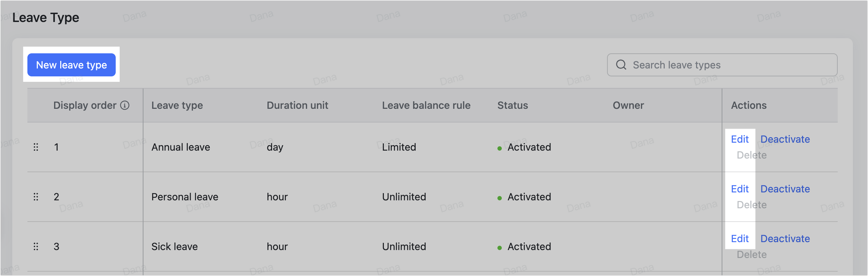Click the info icon beside Display order
The image size is (868, 276).
point(125,105)
